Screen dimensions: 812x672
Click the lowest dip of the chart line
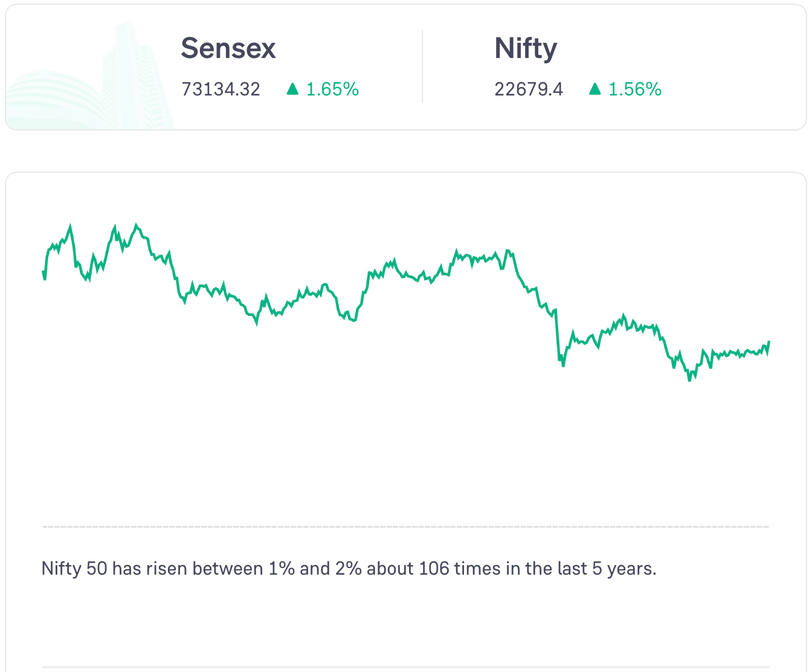tap(689, 380)
